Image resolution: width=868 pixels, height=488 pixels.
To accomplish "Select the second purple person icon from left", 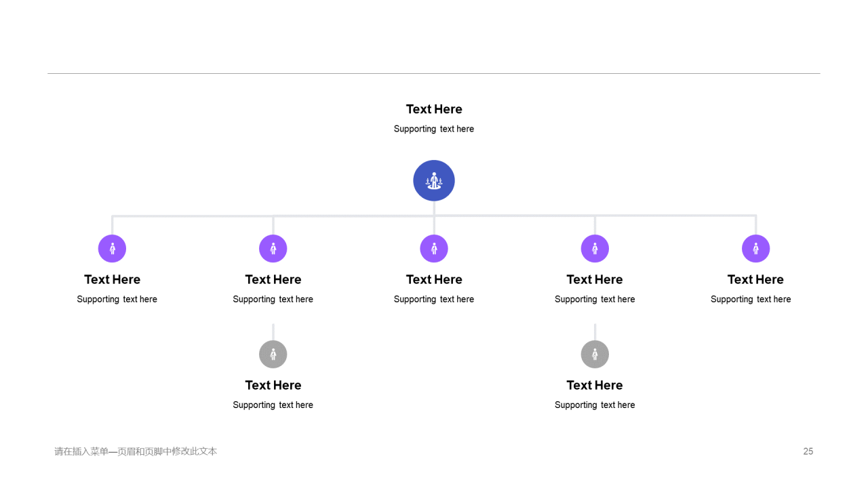I will 273,249.
